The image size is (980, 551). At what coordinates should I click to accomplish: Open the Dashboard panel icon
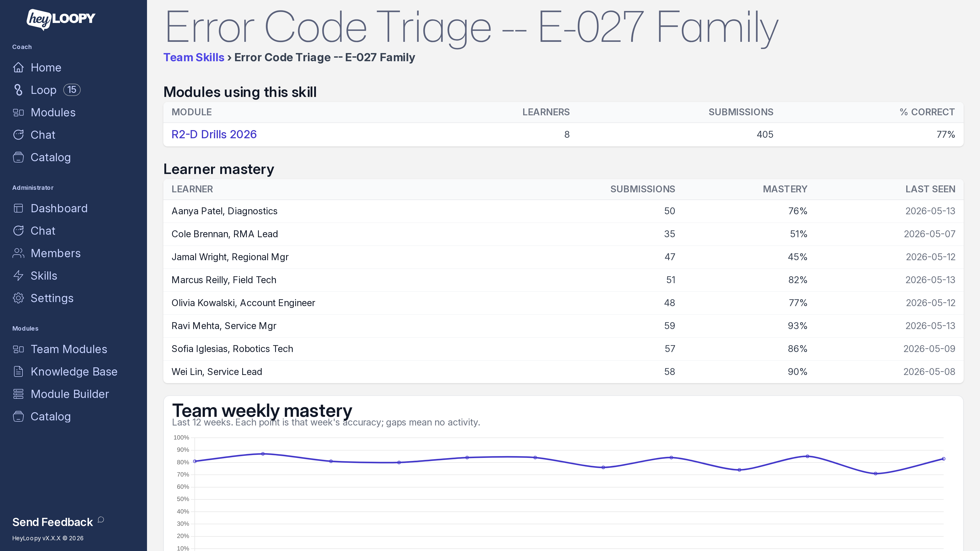coord(18,208)
